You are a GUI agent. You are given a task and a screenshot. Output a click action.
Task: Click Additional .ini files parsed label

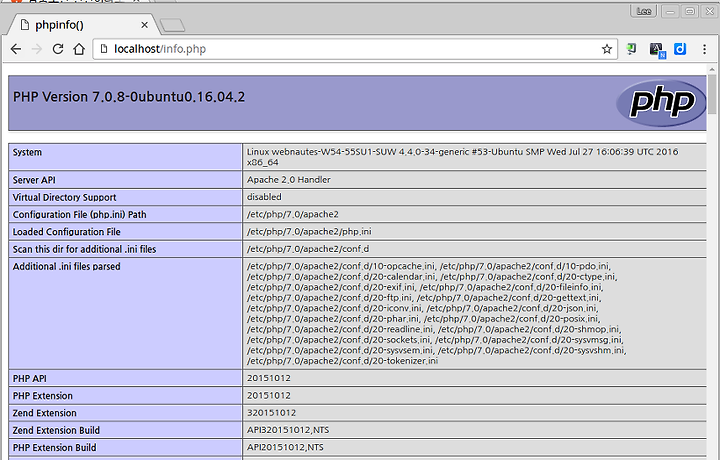click(x=67, y=267)
